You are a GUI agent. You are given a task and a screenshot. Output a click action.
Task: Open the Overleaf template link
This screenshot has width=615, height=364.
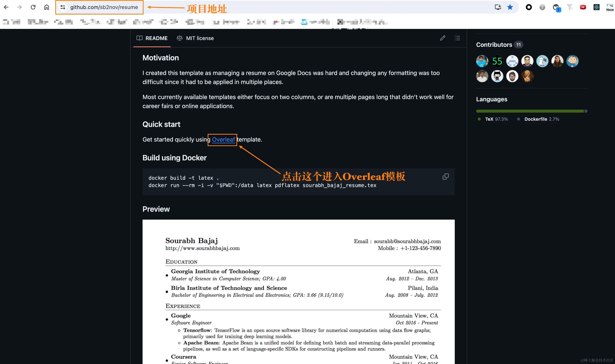[x=223, y=139]
